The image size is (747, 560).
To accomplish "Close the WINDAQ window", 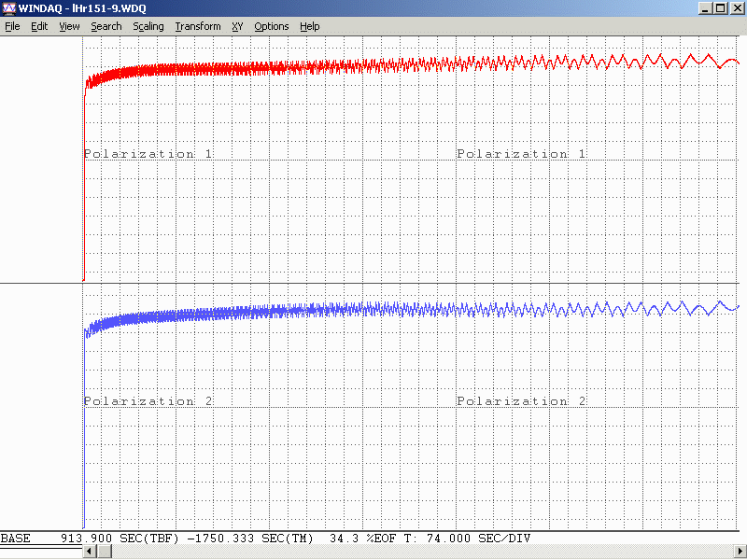I will [737, 8].
